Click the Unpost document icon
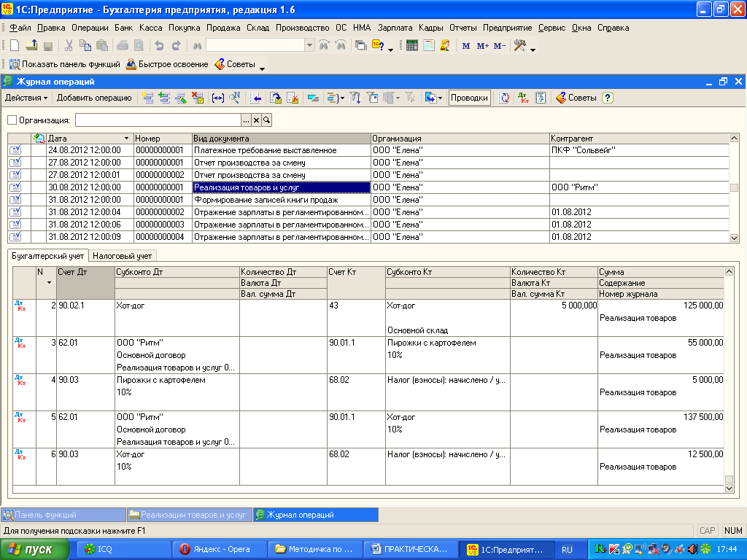The width and height of the screenshot is (747, 560). (x=293, y=98)
